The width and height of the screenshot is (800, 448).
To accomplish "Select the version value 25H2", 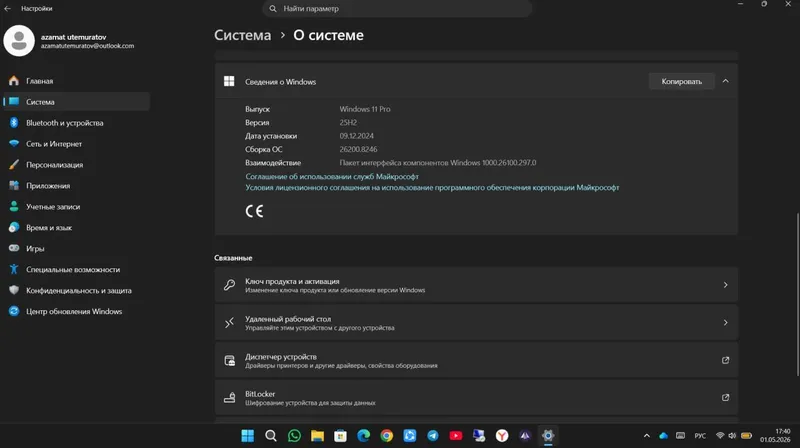I will (x=348, y=122).
